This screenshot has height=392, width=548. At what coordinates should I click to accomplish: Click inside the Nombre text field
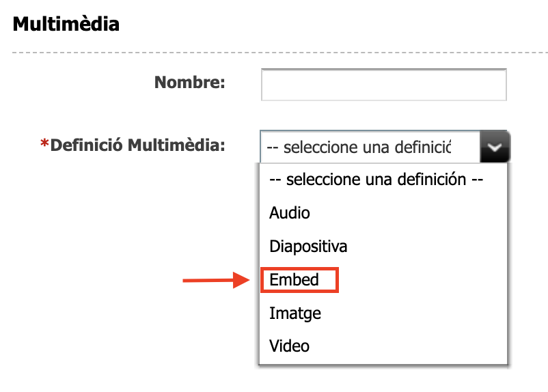pyautogui.click(x=383, y=85)
